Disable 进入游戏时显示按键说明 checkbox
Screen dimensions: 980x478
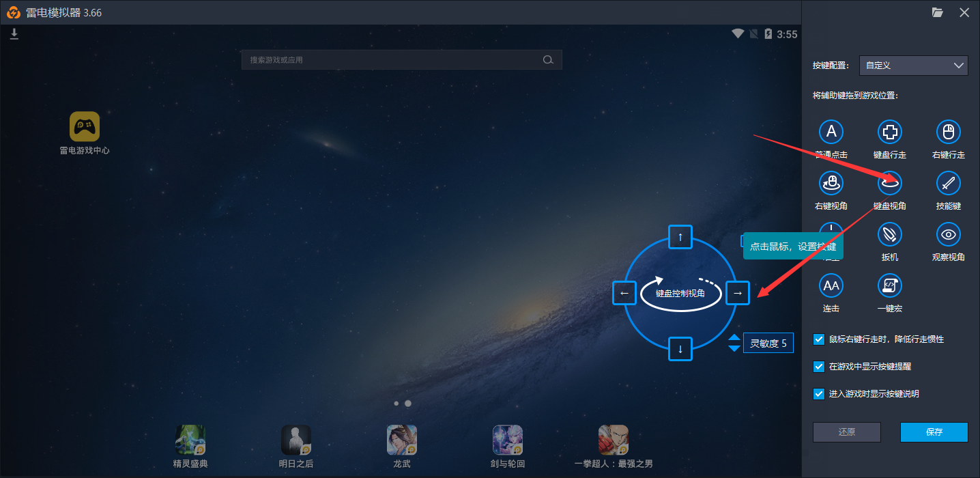coord(819,394)
